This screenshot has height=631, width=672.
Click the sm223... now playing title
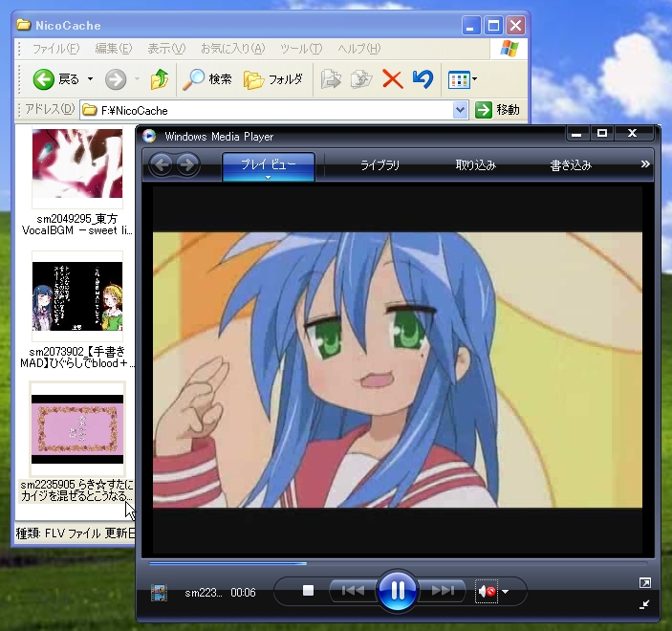tap(204, 593)
